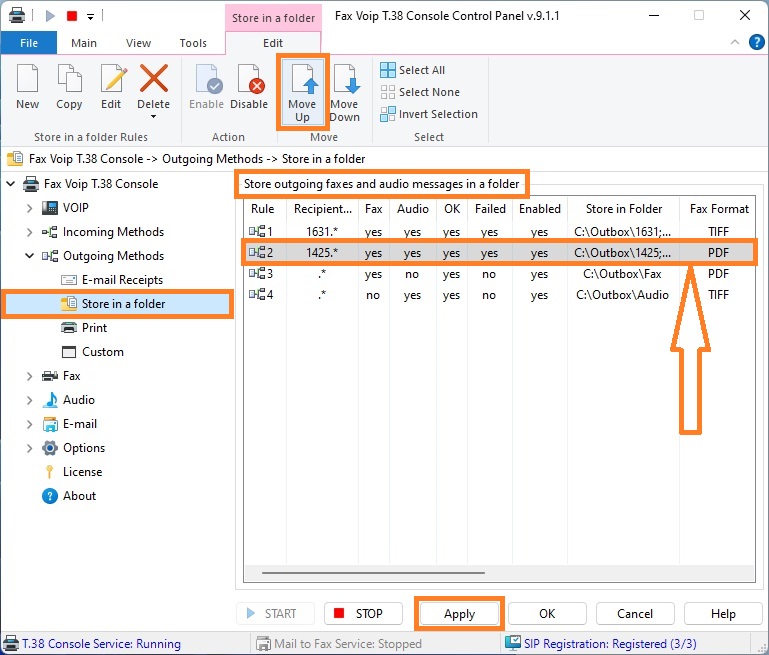Expand the VOIP tree node
This screenshot has width=769, height=655.
coord(29,208)
